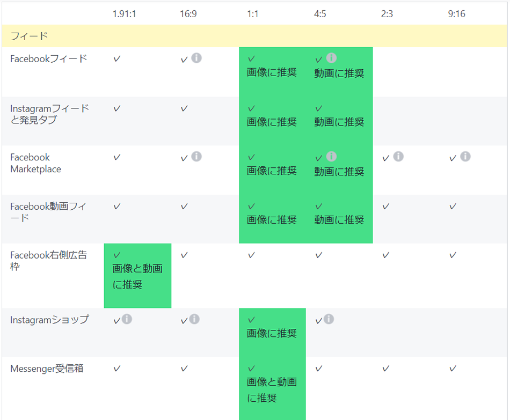Image resolution: width=510 pixels, height=420 pixels.
Task: Click 画像に推奨 in Facebook Marketplace row
Action: (272, 171)
